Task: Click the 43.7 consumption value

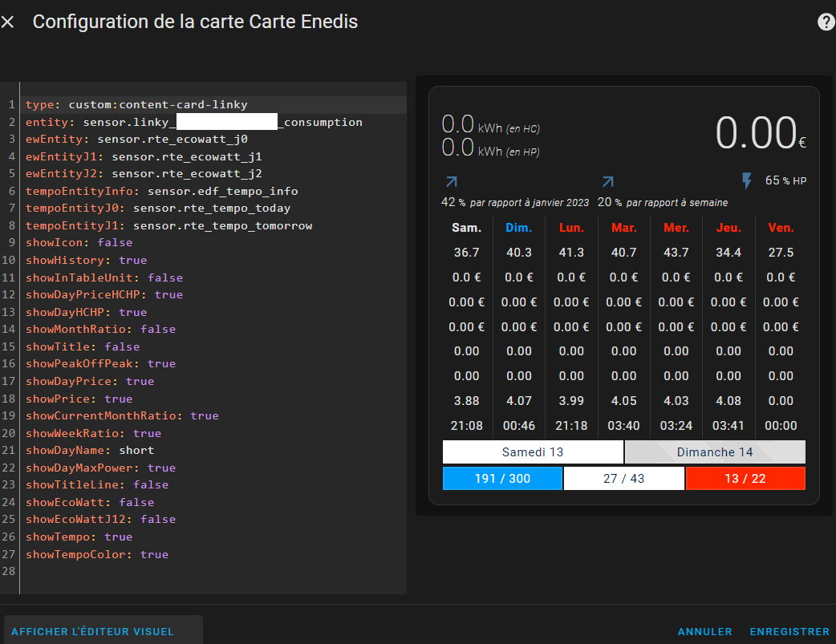Action: (x=676, y=253)
